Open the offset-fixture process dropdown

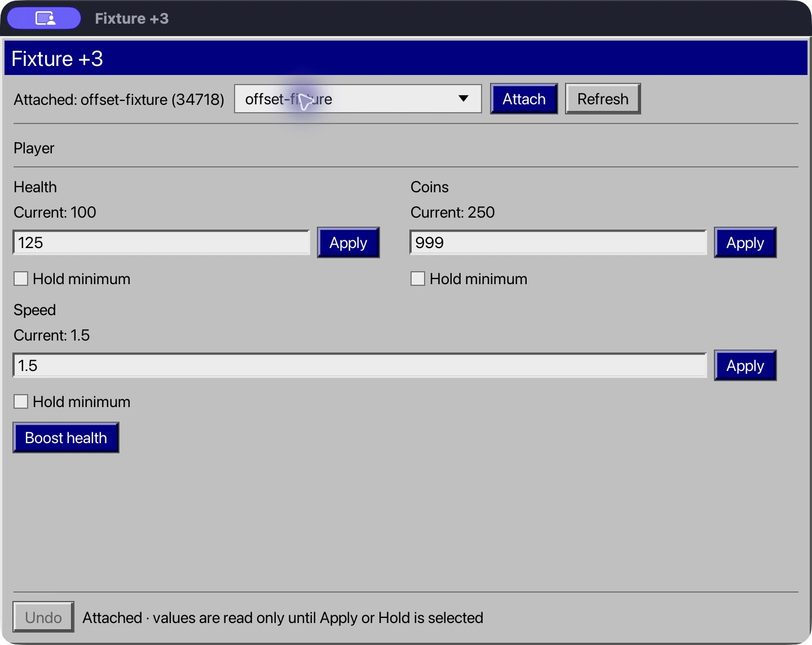358,99
